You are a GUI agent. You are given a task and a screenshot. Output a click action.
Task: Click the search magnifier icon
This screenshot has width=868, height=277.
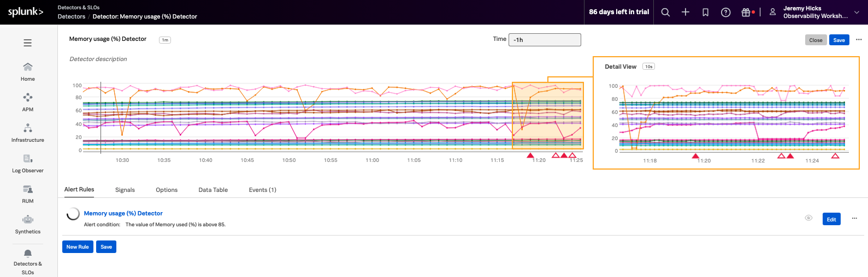(665, 12)
